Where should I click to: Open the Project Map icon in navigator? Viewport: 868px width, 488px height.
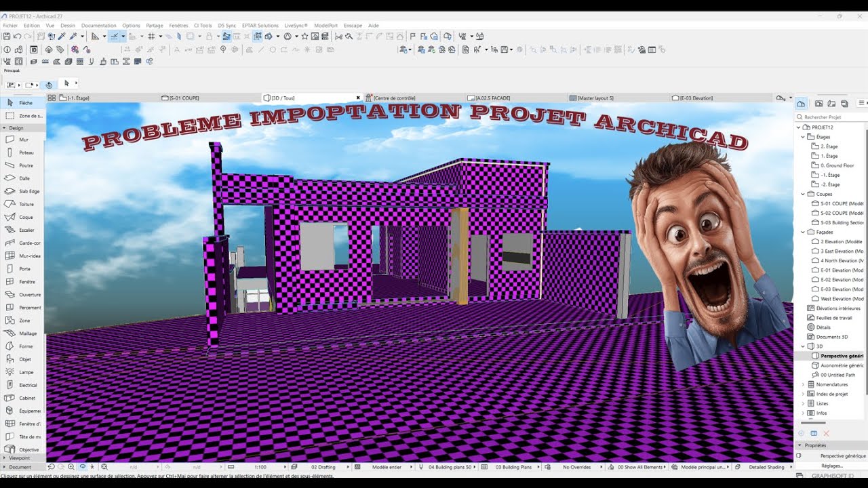click(x=801, y=104)
